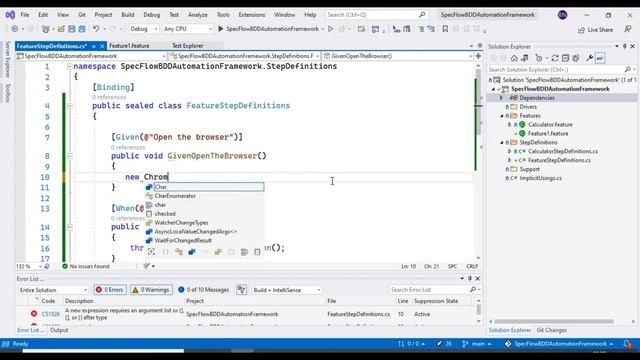Open error code CS1526 link
640x360 pixels.
coord(51,314)
